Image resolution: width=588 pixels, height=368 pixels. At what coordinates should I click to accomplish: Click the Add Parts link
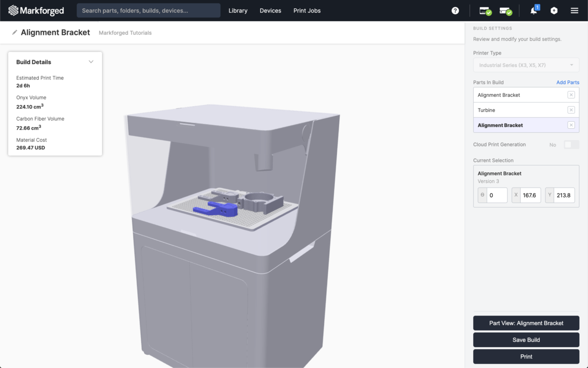point(568,82)
